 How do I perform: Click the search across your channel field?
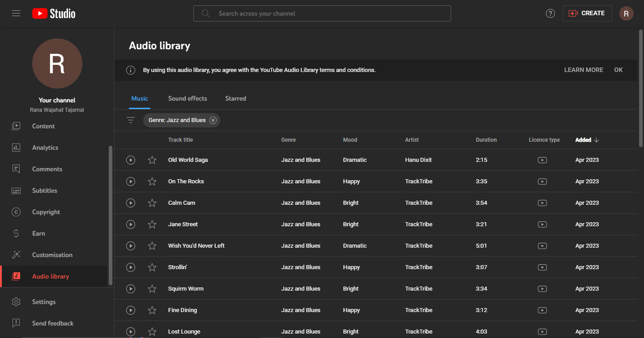322,13
